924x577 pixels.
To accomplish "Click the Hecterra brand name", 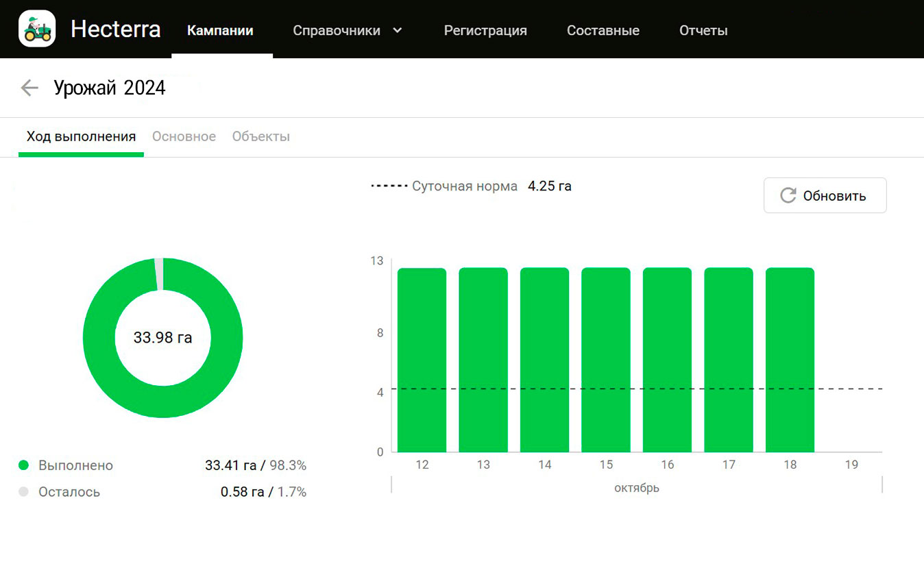I will point(116,29).
